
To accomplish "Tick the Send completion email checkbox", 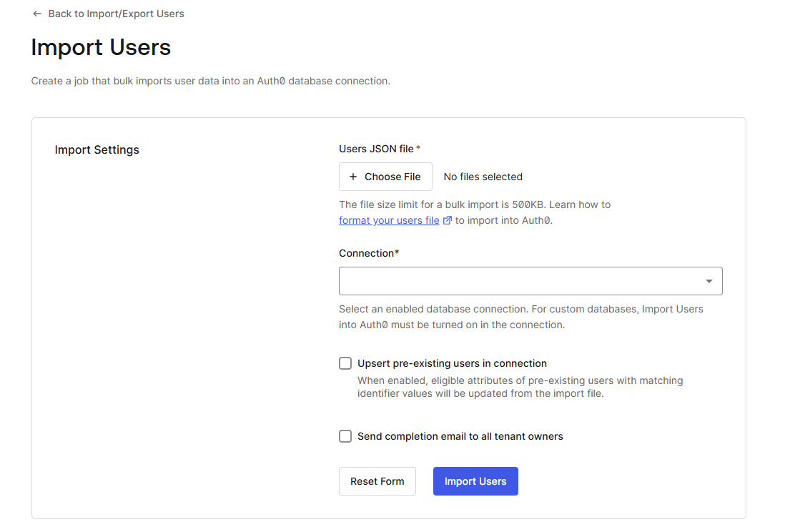I will (345, 436).
